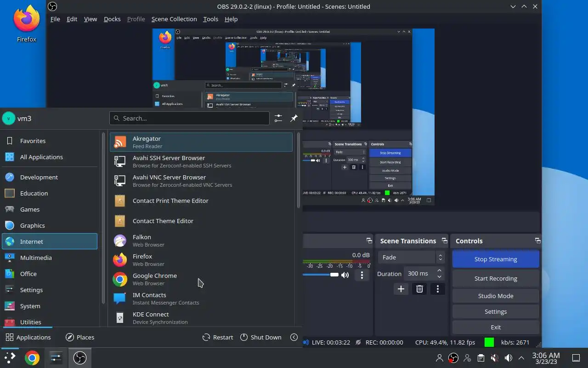Launch Akregator feed reader from the list
The height and width of the screenshot is (368, 588).
201,142
